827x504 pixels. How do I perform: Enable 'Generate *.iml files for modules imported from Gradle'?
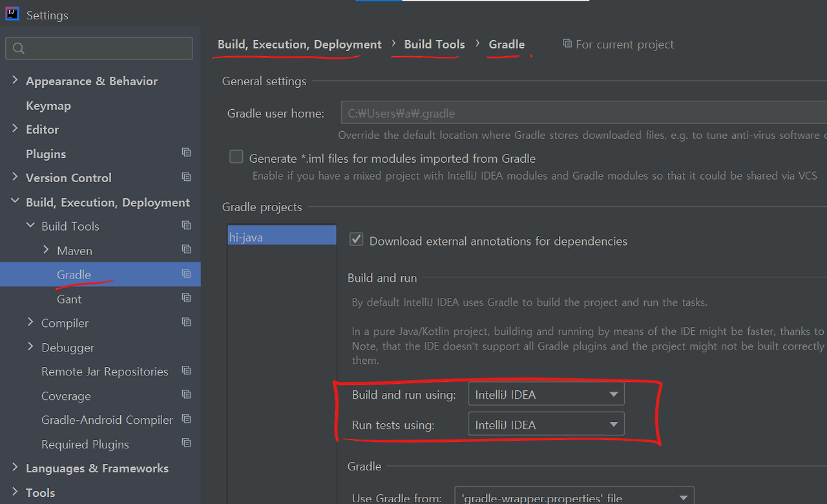[x=236, y=156]
